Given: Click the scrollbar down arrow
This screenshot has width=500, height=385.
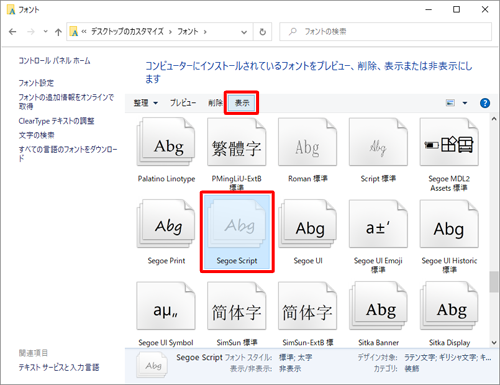Looking at the screenshot, I should click(494, 343).
